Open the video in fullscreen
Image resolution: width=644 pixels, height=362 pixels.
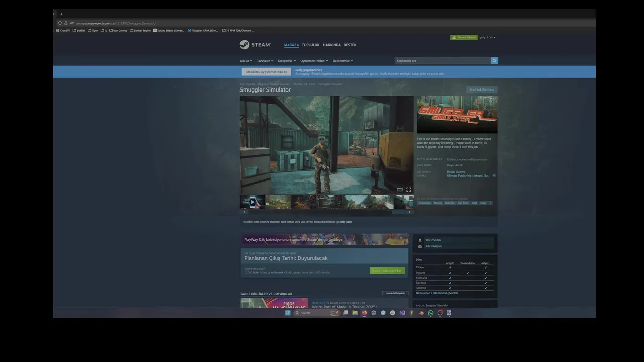[x=408, y=190]
